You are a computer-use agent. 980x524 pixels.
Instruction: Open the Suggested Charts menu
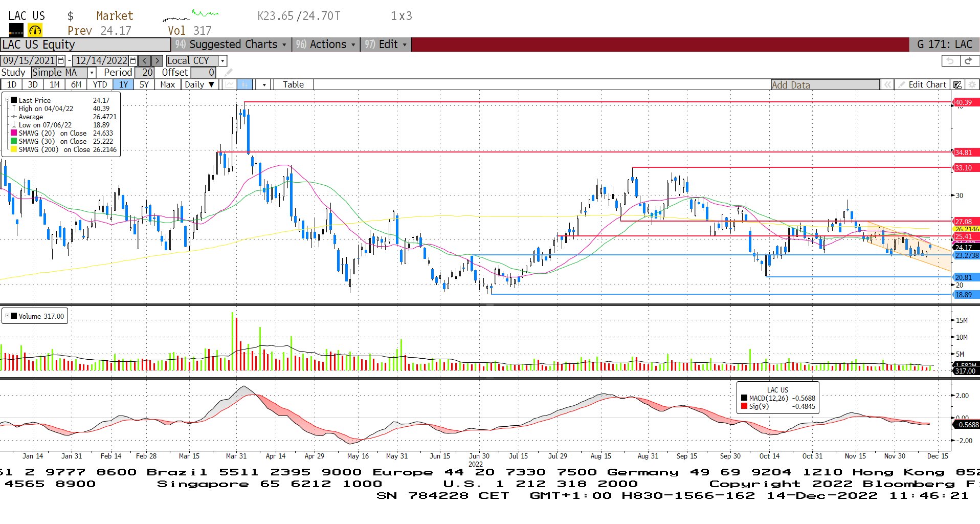click(232, 45)
